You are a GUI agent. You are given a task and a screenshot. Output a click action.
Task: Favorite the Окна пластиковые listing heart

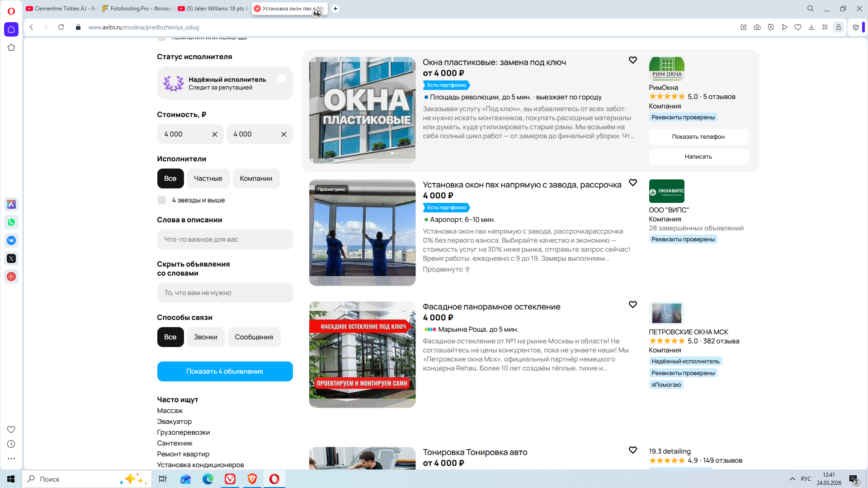(632, 60)
